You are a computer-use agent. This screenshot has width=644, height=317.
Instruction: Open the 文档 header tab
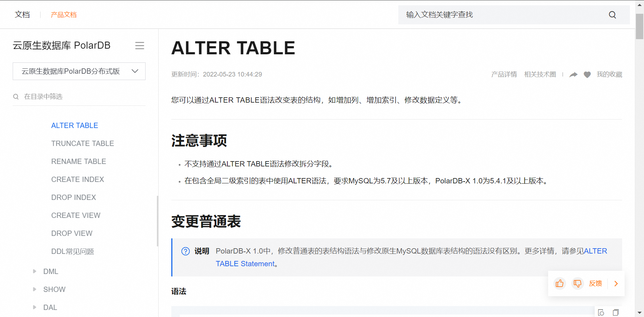(22, 14)
